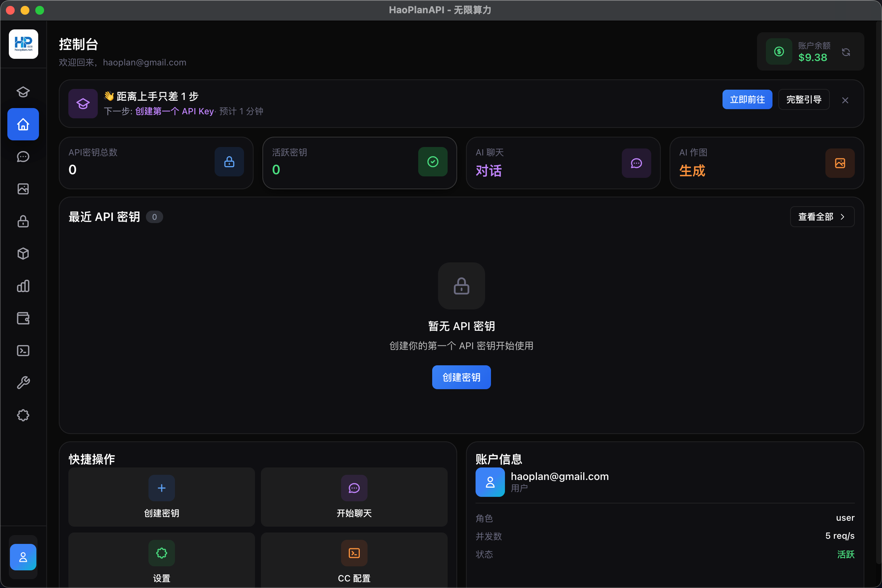
Task: Open the lock API keys sidebar icon
Action: click(x=23, y=221)
